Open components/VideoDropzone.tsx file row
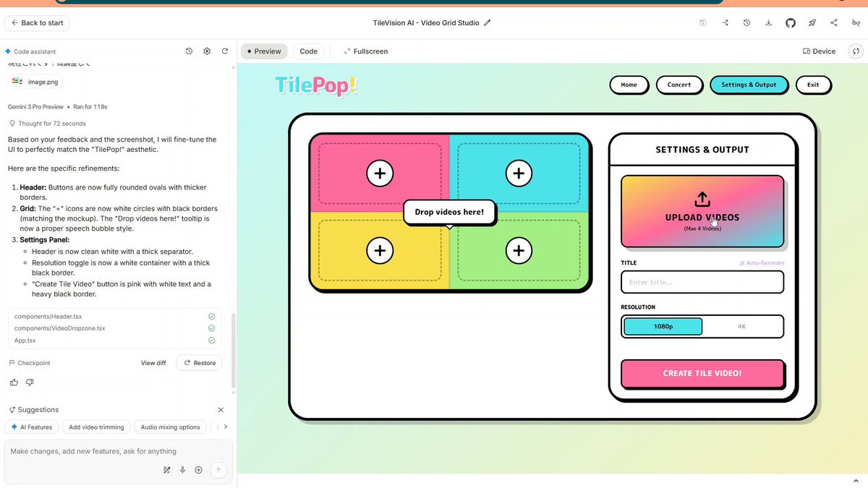The height and width of the screenshot is (488, 868). pyautogui.click(x=115, y=328)
